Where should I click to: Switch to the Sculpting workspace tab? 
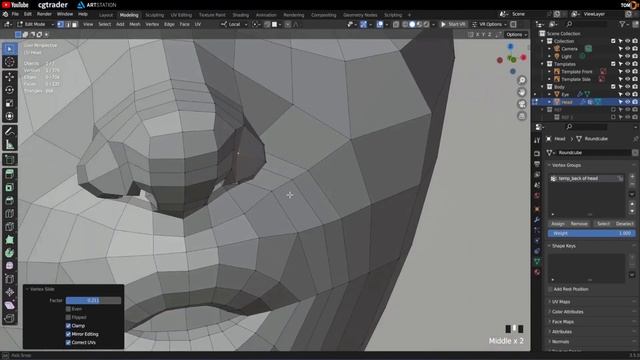154,15
